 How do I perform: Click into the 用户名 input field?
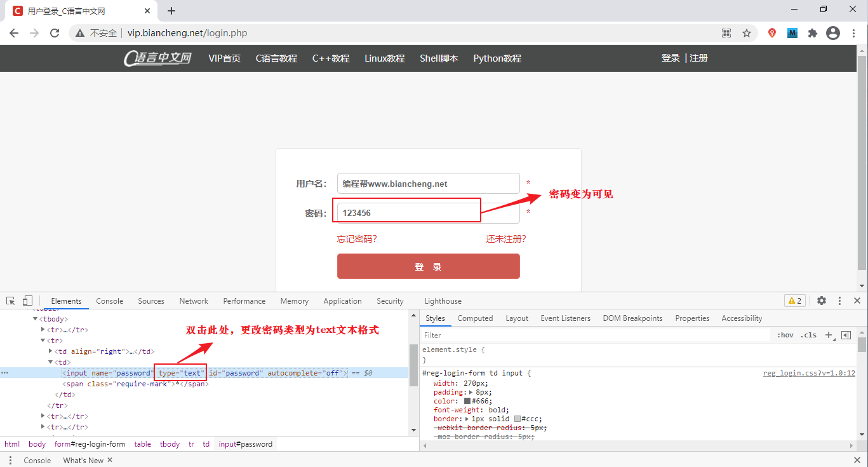click(x=429, y=184)
